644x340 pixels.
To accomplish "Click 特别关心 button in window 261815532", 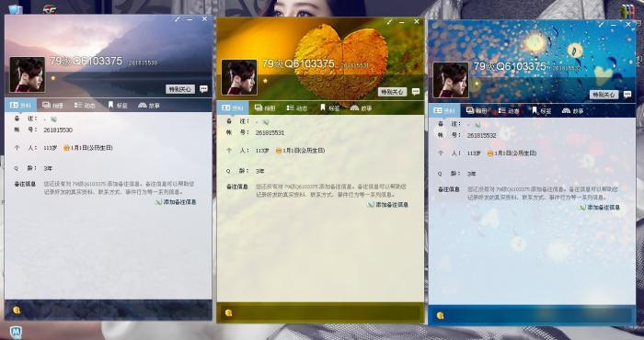I will click(x=604, y=95).
